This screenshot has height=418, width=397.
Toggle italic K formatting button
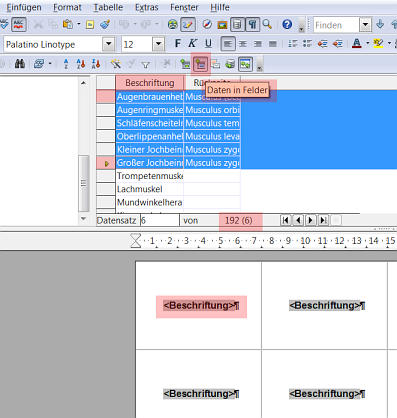192,44
